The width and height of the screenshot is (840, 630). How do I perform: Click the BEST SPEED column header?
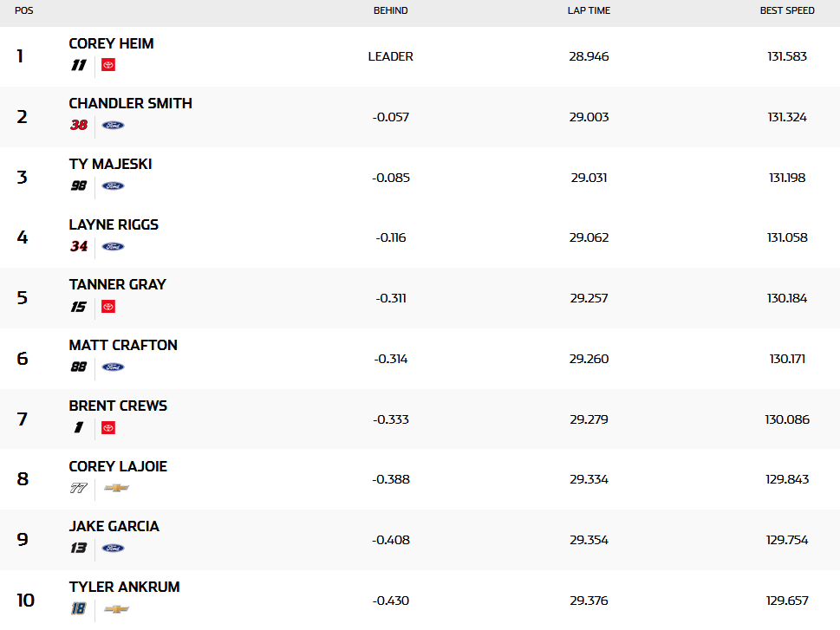click(786, 10)
